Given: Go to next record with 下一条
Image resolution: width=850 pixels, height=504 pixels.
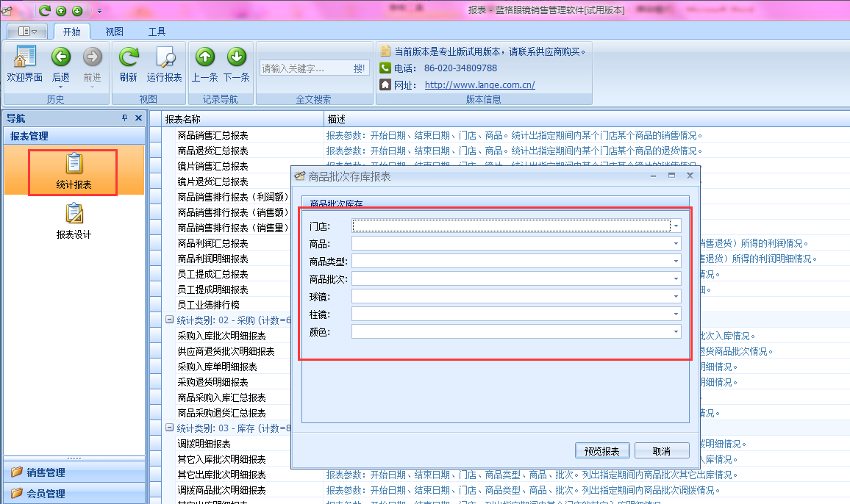Looking at the screenshot, I should pyautogui.click(x=236, y=58).
